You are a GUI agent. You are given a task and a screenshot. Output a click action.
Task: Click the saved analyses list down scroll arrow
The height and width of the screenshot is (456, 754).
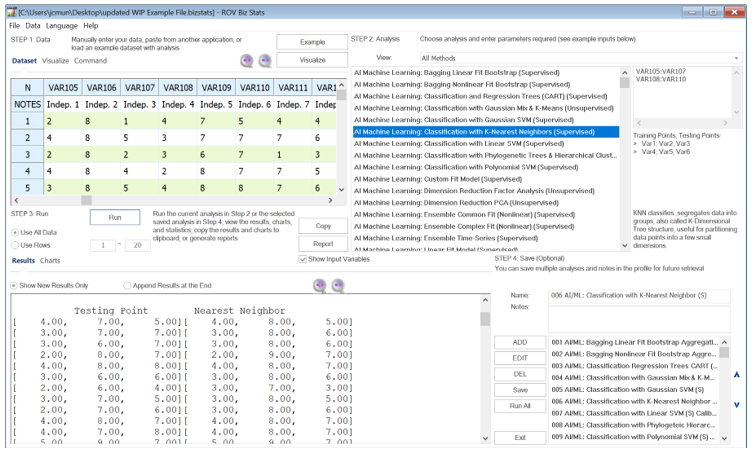pyautogui.click(x=725, y=438)
